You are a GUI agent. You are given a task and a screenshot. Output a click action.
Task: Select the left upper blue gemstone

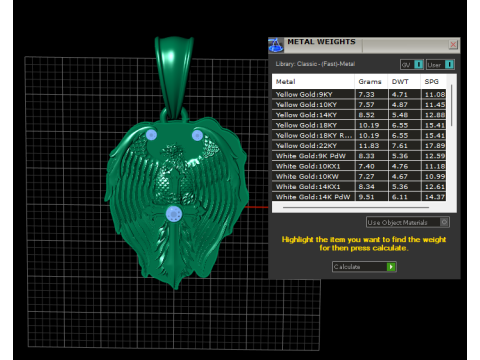[x=151, y=135]
